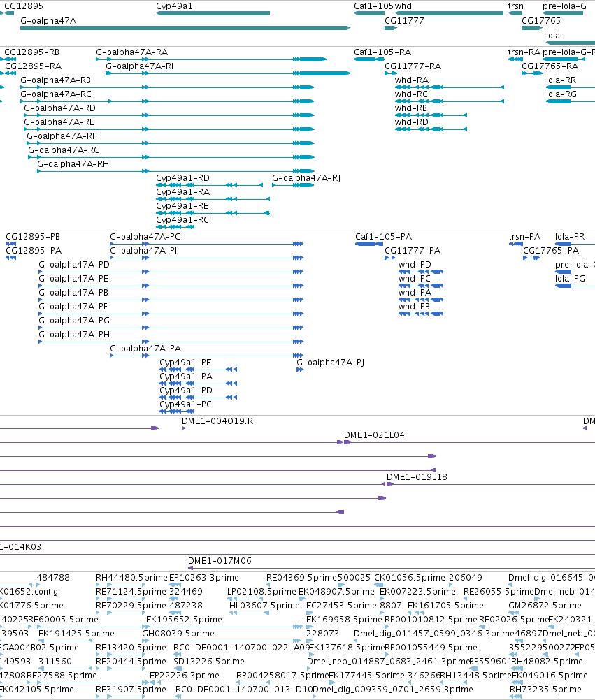Open transcript CG11777-RA
This screenshot has height=700, width=595.
413,66
